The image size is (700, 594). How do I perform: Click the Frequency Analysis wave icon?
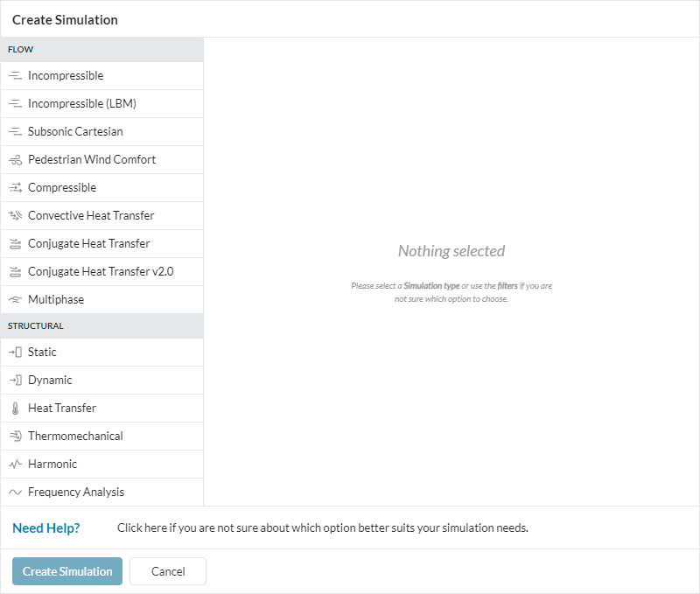pyautogui.click(x=15, y=493)
